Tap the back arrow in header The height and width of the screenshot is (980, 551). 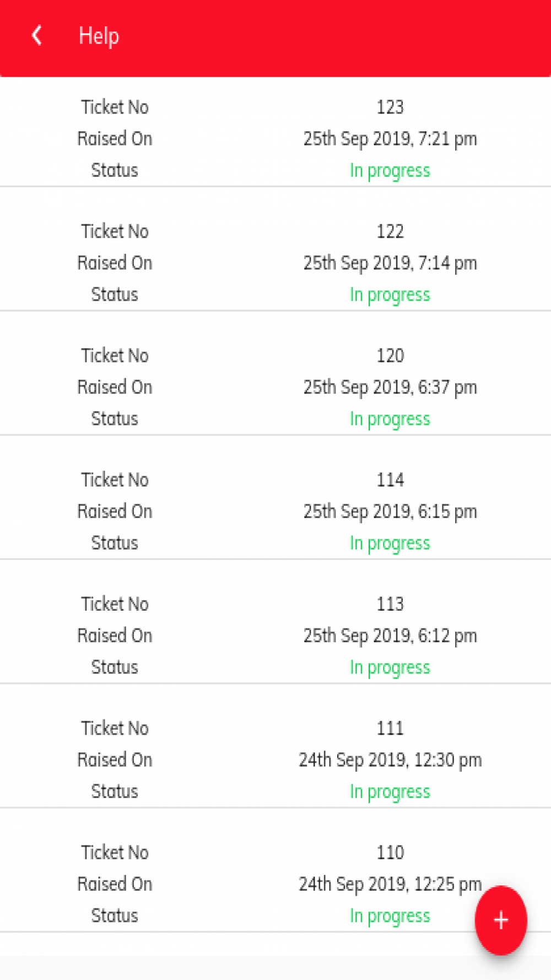pos(37,36)
